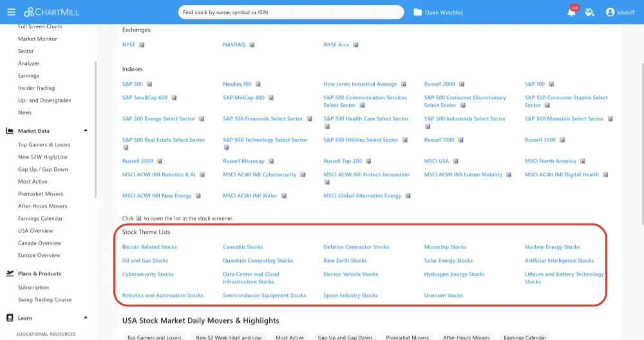This screenshot has height=340, width=644.
Task: Click the Gap Up and Gap Down chip
Action: (x=345, y=337)
